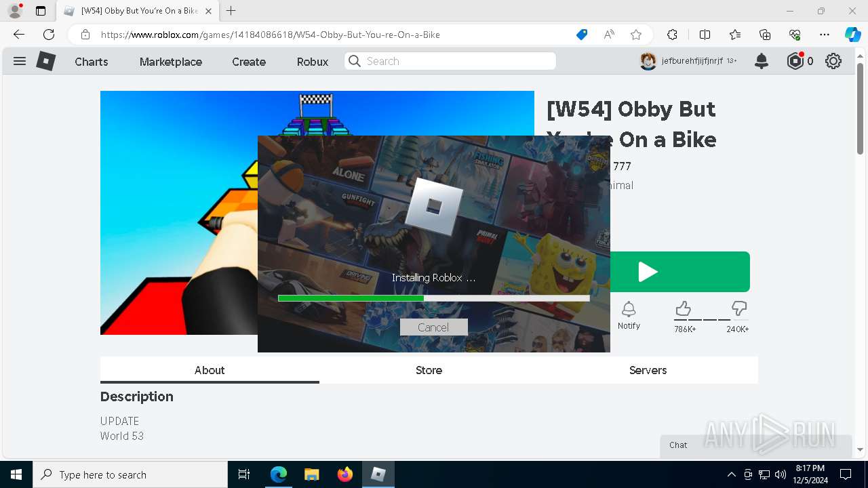Click the Read aloud icon in address bar

(x=609, y=35)
